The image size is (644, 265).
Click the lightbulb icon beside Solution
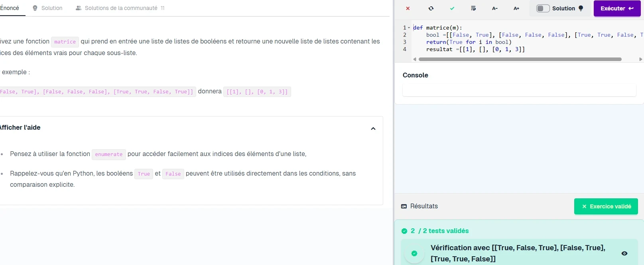[581, 8]
